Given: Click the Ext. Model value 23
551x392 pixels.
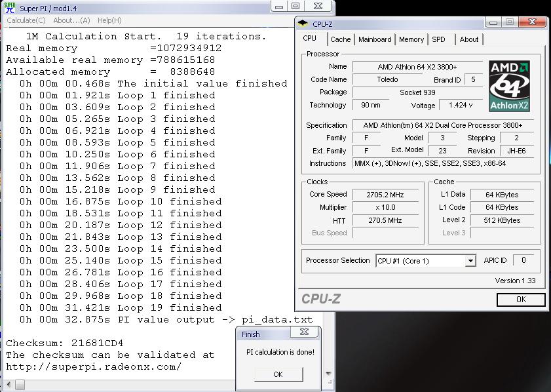Looking at the screenshot, I should [x=442, y=151].
